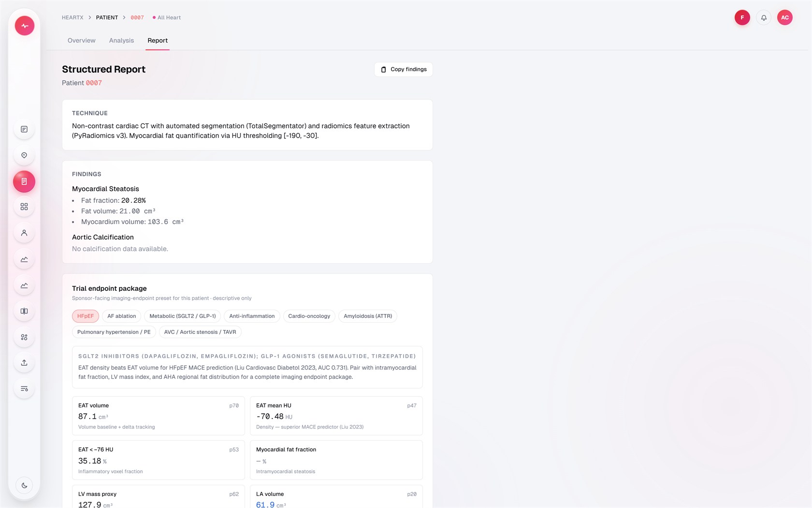Click the p62 percentile on LV mass proxy
Image resolution: width=812 pixels, height=508 pixels.
point(234,494)
